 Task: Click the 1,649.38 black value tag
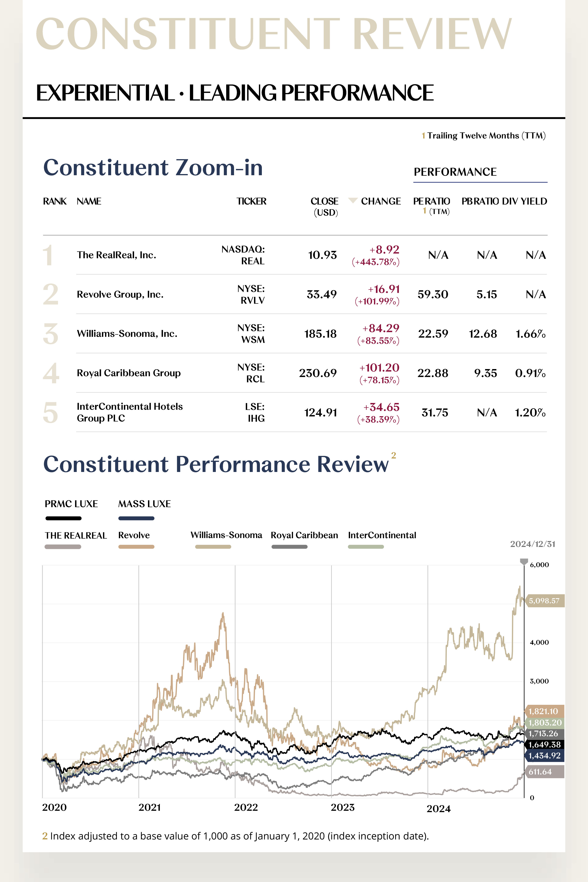click(x=544, y=744)
